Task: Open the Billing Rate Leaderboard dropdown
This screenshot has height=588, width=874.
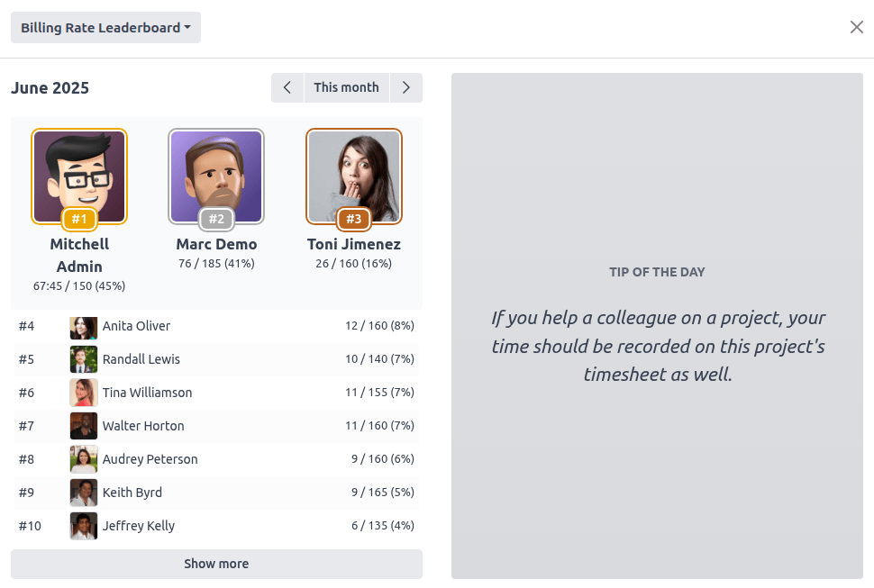Action: pyautogui.click(x=105, y=27)
